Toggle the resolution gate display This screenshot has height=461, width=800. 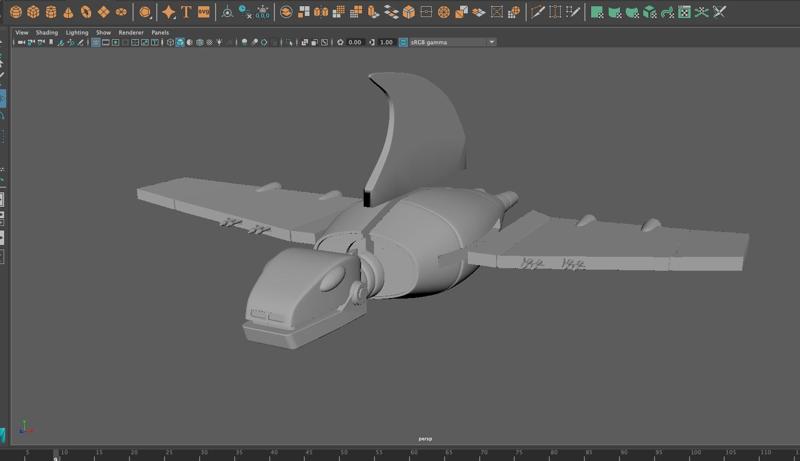point(116,42)
